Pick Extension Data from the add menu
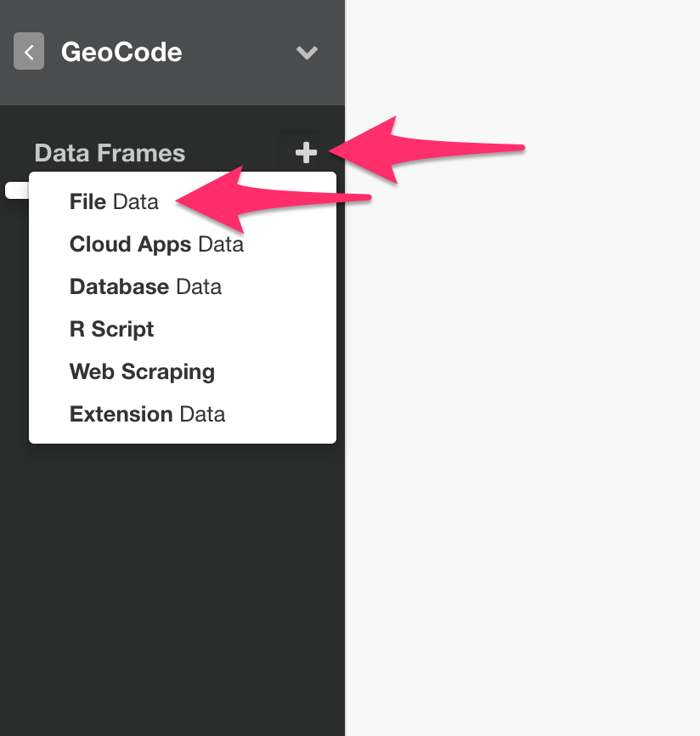 tap(147, 414)
